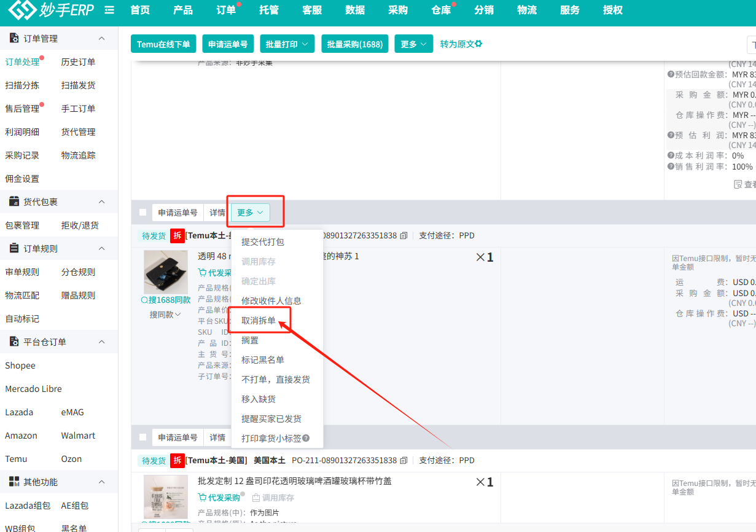The width and height of the screenshot is (756, 532).
Task: Open 历史订单 in the sidebar
Action: [78, 62]
